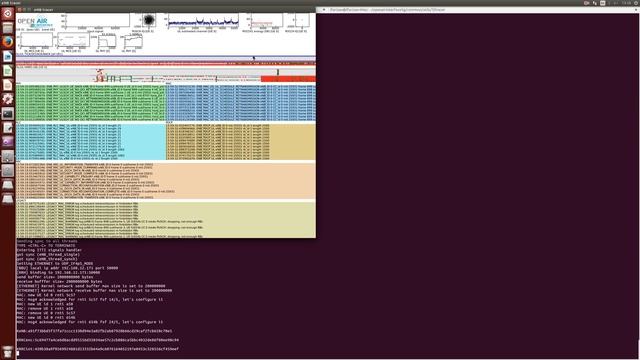Click terminal line 'got sync (eNB_thread_single)'
The width and height of the screenshot is (640, 360).
(x=48, y=255)
